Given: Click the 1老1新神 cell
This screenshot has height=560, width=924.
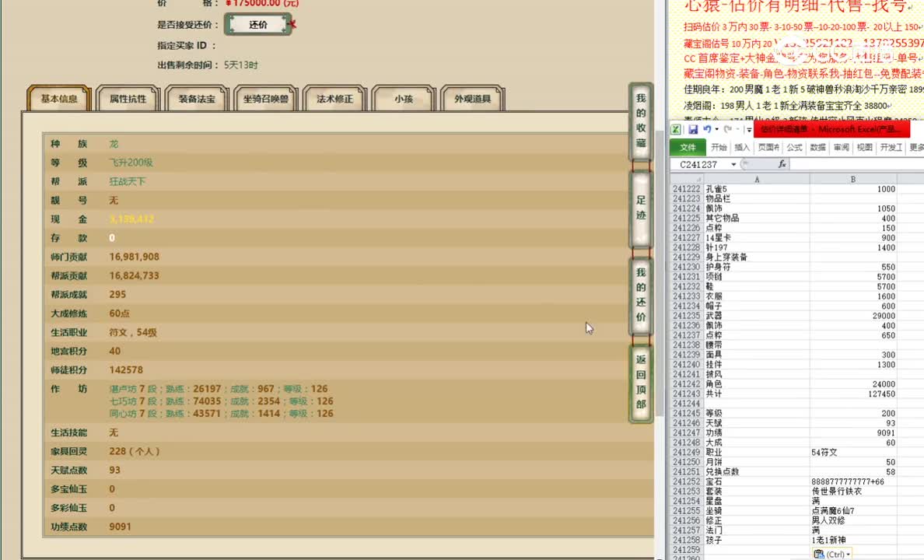Looking at the screenshot, I should (x=853, y=540).
